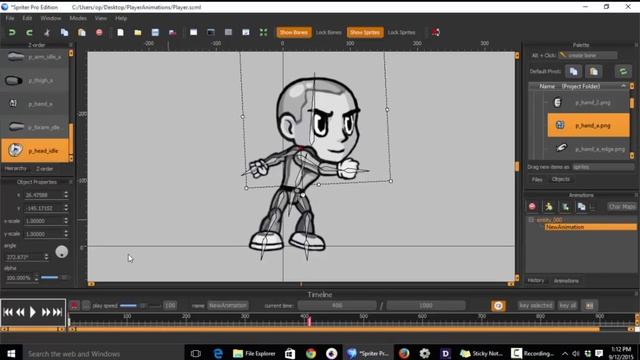Screen dimensions: 640x360
Task: Select p_hand_2.png in the Palette file list
Action: click(588, 102)
